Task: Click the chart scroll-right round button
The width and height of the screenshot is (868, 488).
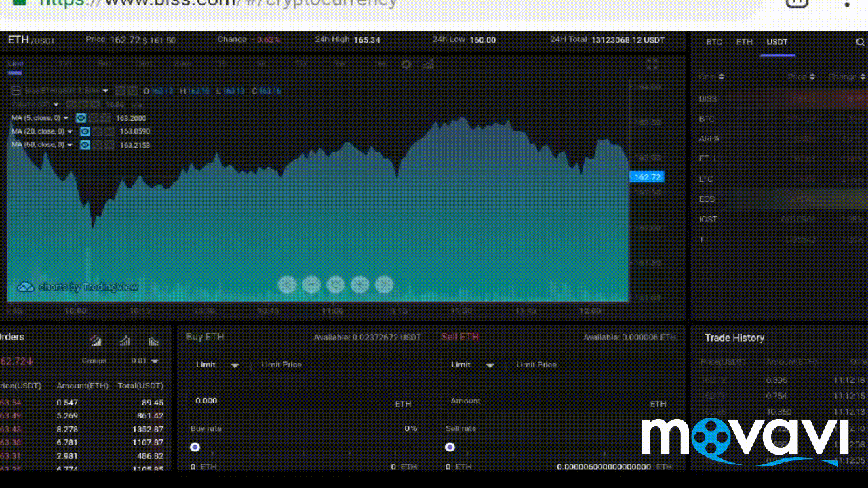Action: pyautogui.click(x=384, y=285)
